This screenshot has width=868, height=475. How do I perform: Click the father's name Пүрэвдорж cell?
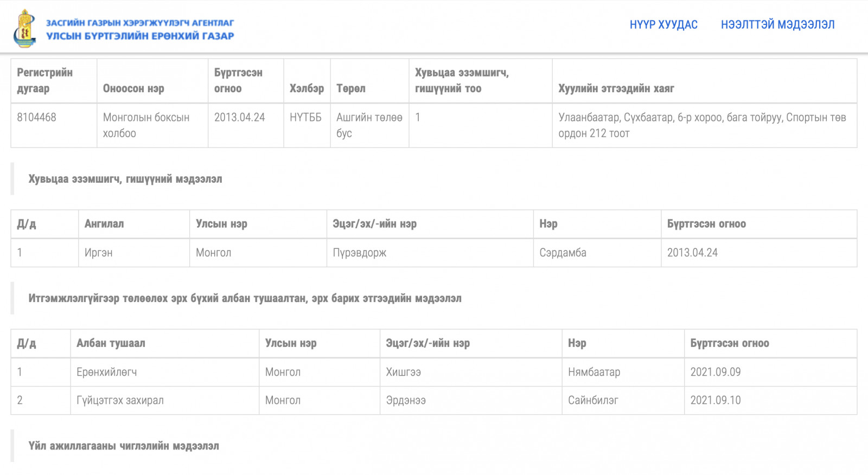click(x=430, y=253)
